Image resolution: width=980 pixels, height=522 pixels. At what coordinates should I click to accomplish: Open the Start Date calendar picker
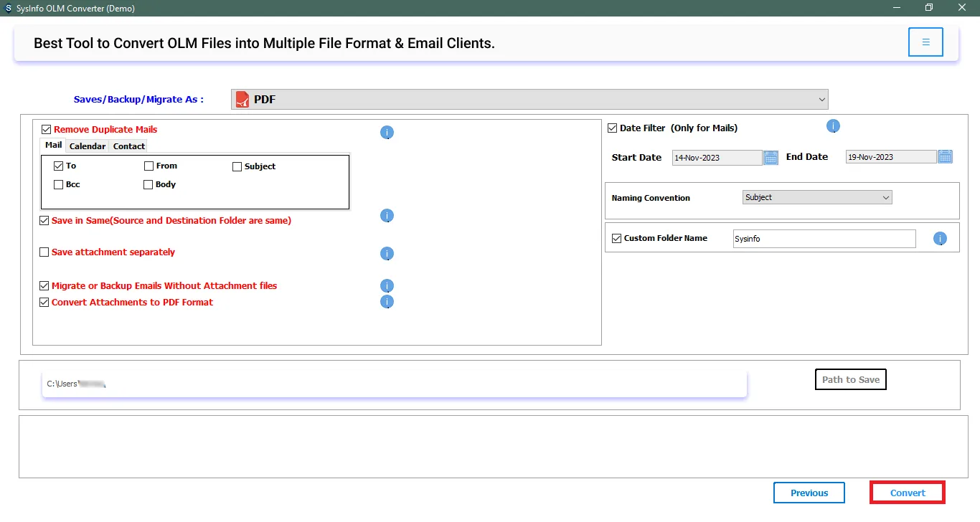pyautogui.click(x=771, y=157)
